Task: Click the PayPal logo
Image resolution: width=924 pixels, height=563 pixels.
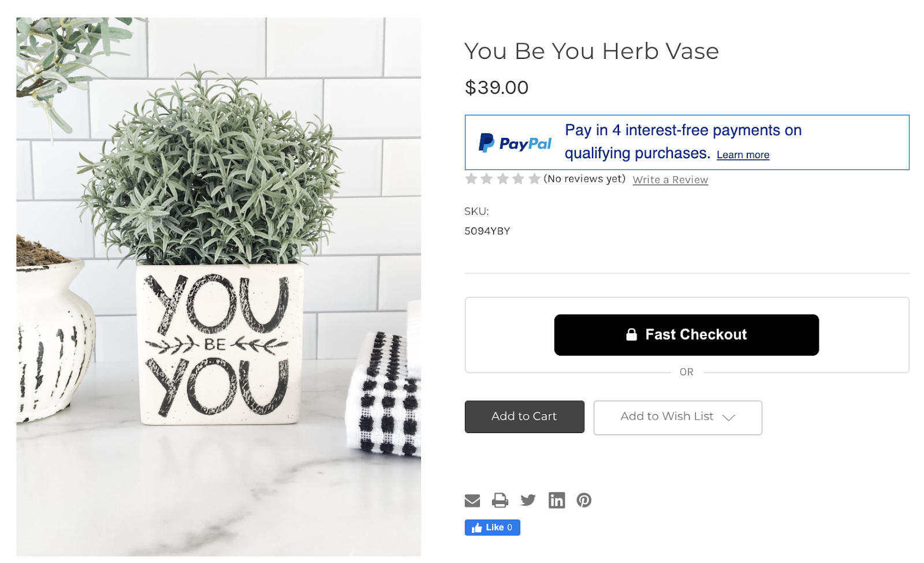Action: click(515, 143)
